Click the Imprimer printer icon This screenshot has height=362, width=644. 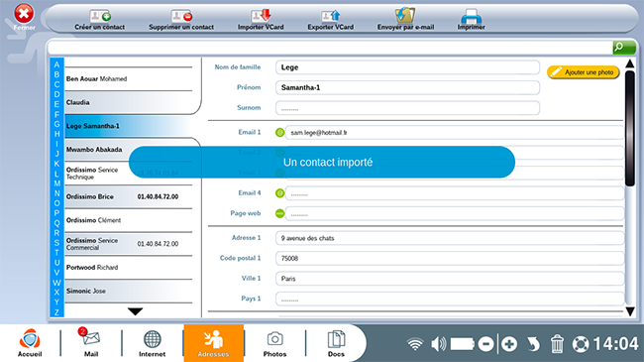coord(471,17)
